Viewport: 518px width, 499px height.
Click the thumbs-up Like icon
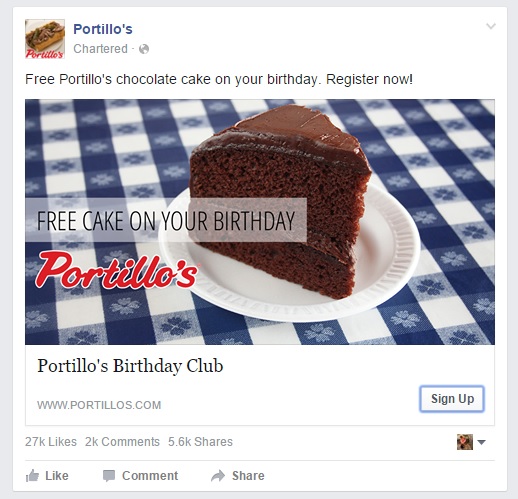tap(32, 475)
